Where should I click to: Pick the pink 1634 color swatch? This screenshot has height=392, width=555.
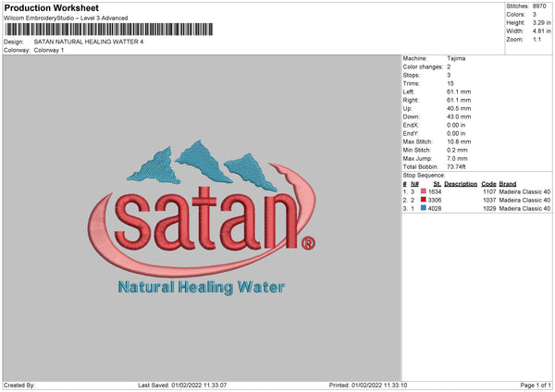(x=423, y=191)
